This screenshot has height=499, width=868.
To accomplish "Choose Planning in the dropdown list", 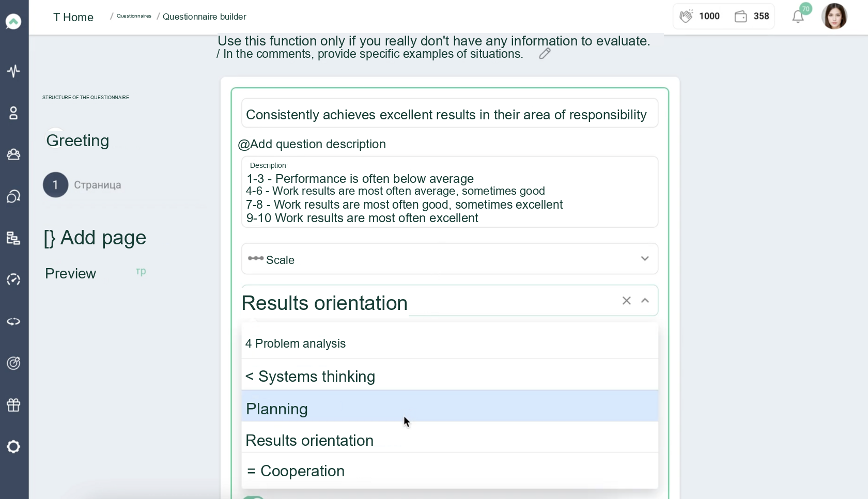I will click(450, 407).
